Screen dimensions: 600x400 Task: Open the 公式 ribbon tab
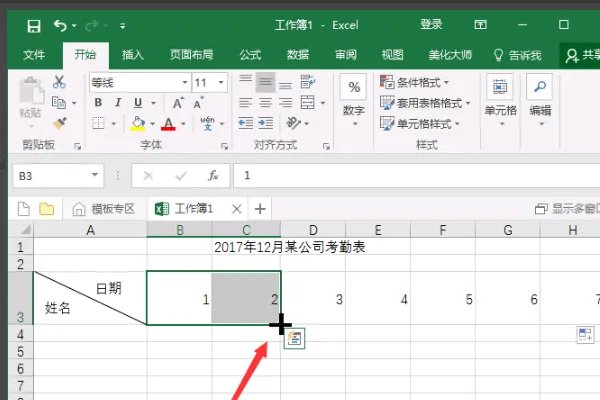coord(250,55)
